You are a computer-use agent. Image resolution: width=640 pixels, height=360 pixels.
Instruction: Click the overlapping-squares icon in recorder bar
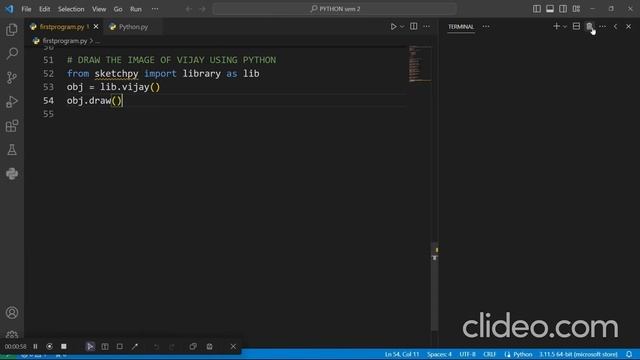tap(193, 347)
